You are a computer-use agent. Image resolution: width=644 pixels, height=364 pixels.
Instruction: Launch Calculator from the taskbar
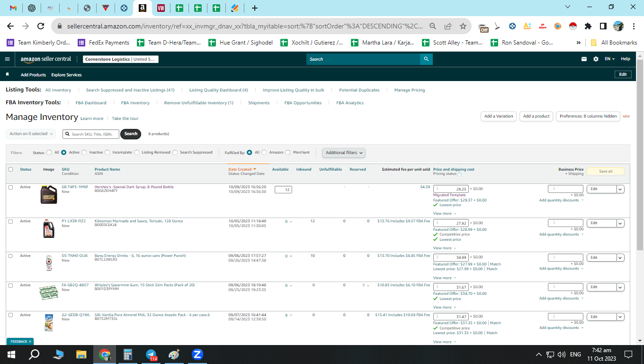tap(128, 354)
